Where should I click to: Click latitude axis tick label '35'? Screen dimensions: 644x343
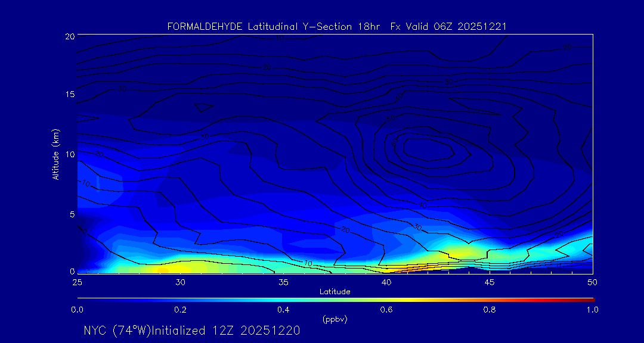pos(283,282)
